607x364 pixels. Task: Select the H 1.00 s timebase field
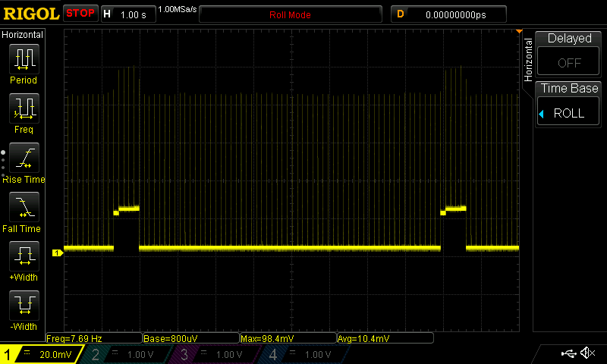[x=128, y=14]
